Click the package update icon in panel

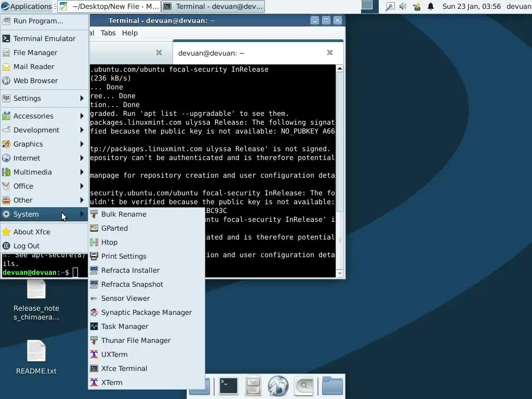click(417, 6)
